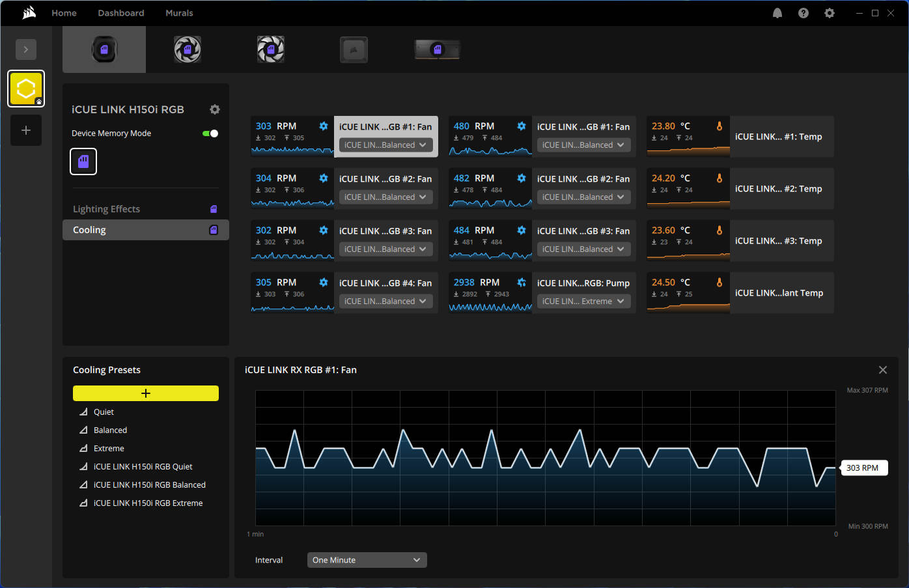The image size is (909, 588).
Task: Open Murals tab
Action: point(179,13)
